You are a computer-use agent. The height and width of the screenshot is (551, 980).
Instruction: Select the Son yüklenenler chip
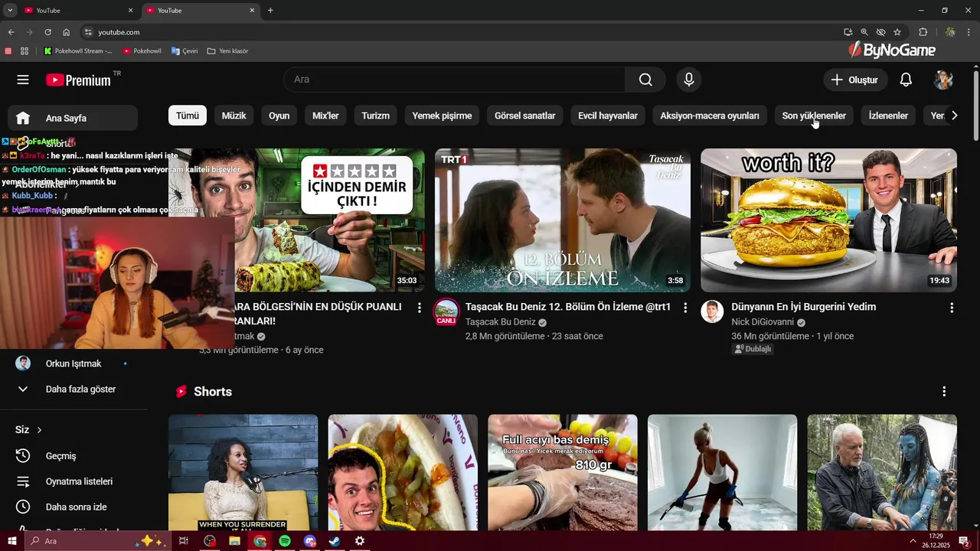814,116
